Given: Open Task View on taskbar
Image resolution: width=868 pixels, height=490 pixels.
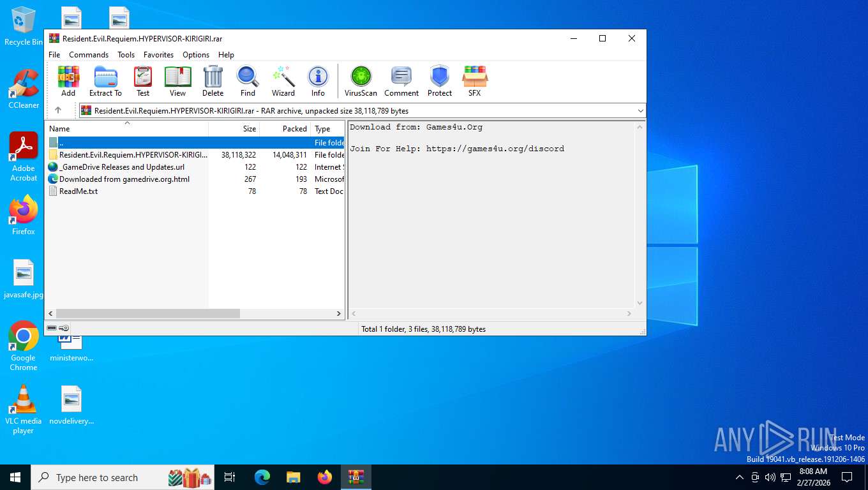Looking at the screenshot, I should pyautogui.click(x=230, y=477).
